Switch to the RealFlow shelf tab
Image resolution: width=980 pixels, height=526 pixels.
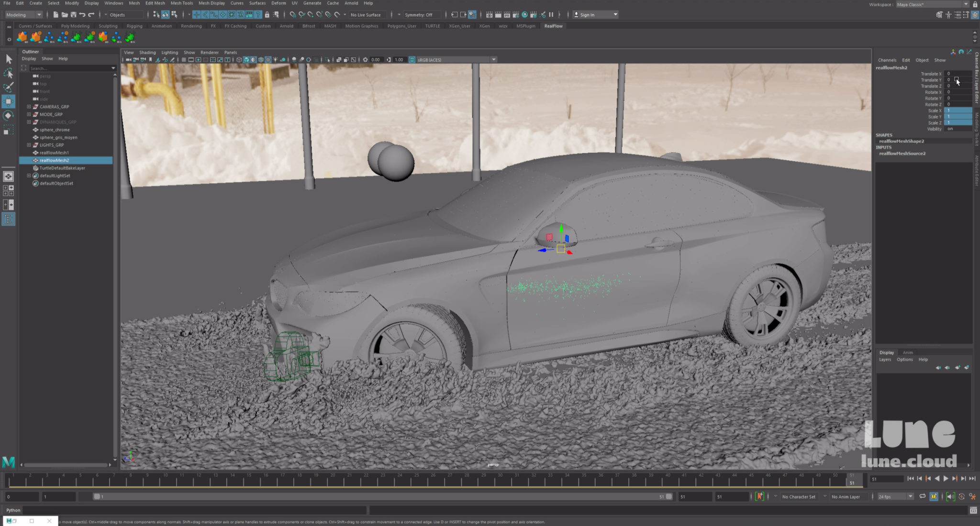coord(553,26)
